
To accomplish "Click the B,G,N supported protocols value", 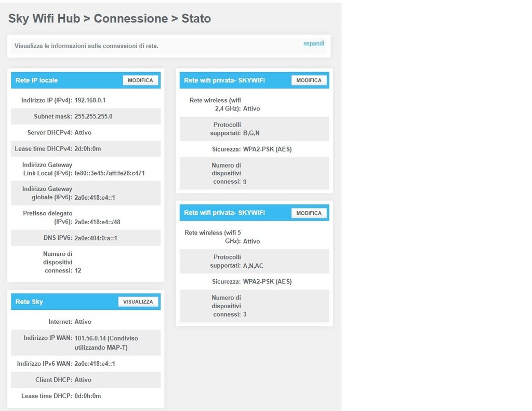I will (x=251, y=133).
